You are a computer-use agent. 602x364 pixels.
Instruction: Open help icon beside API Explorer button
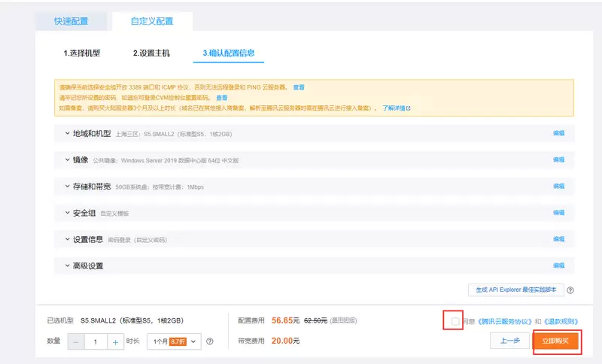(x=570, y=290)
